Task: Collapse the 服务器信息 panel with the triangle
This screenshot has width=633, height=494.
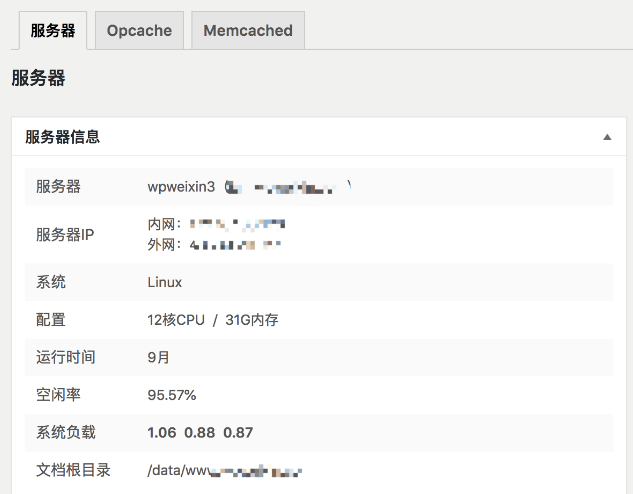Action: (x=607, y=137)
